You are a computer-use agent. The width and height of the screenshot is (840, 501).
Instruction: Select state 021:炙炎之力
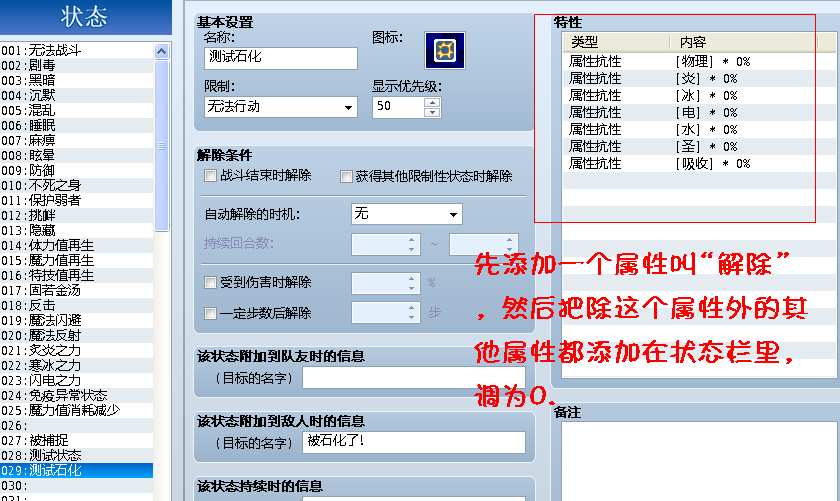coord(77,350)
